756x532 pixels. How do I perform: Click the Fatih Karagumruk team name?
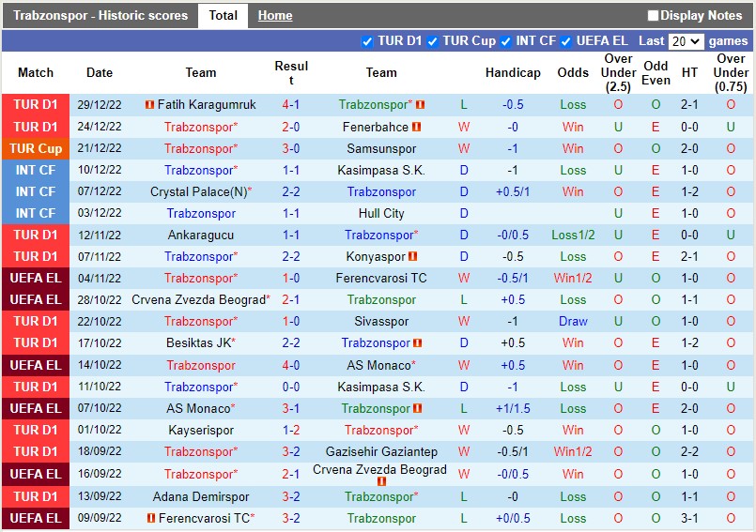coord(207,104)
